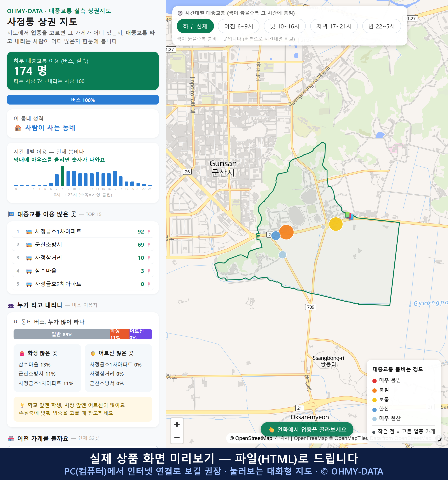Viewport: 448px width, 480px height.
Task: Click the gray 일반 89% bar segment
Action: click(x=62, y=334)
